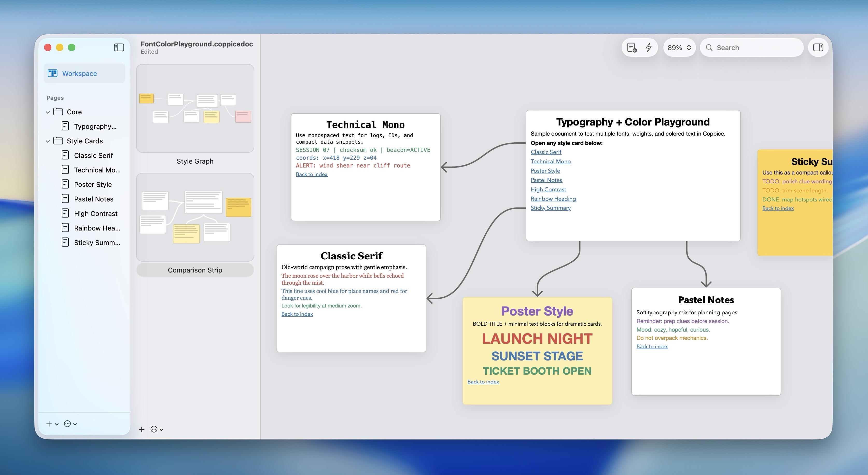Expand the sidebar ellipsis dropdown arrow
Screen dimensions: 868x475
click(75, 424)
